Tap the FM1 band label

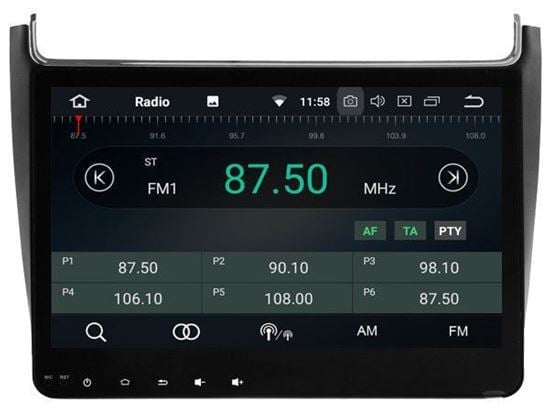coord(162,189)
